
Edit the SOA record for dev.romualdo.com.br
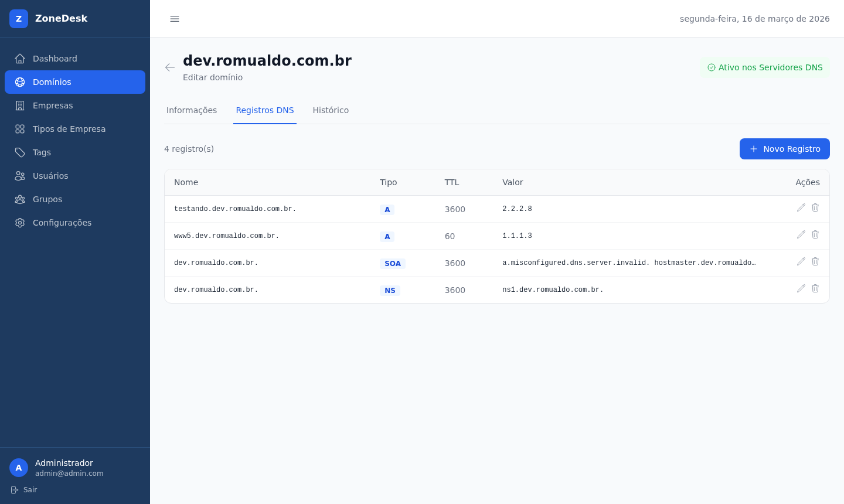801,261
